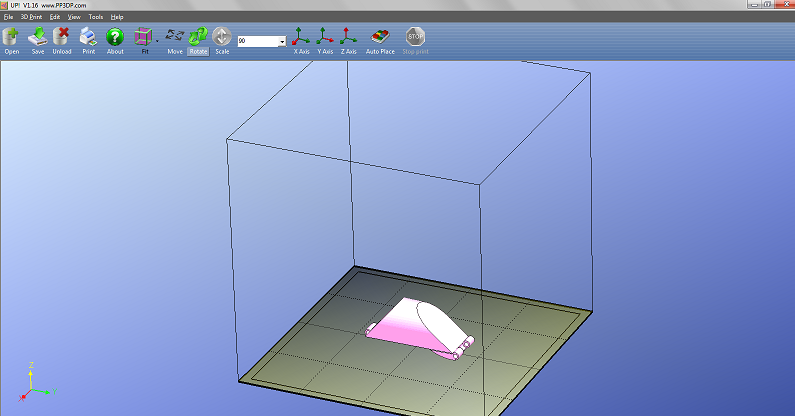
Task: Click the Stop print icon
Action: [x=415, y=41]
